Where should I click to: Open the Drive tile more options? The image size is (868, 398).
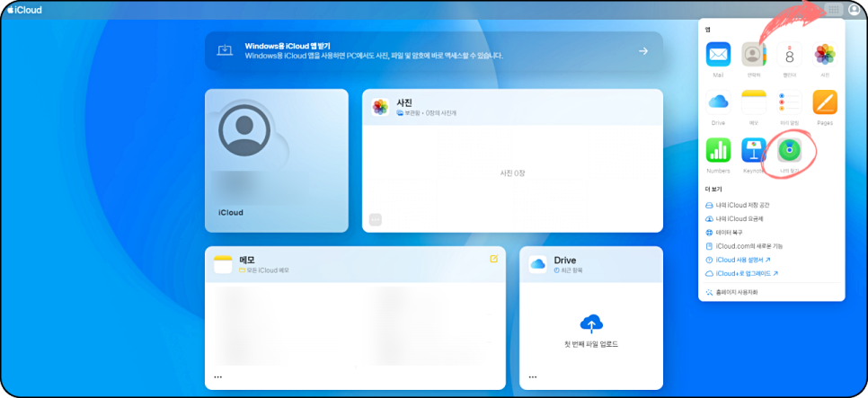[533, 377]
